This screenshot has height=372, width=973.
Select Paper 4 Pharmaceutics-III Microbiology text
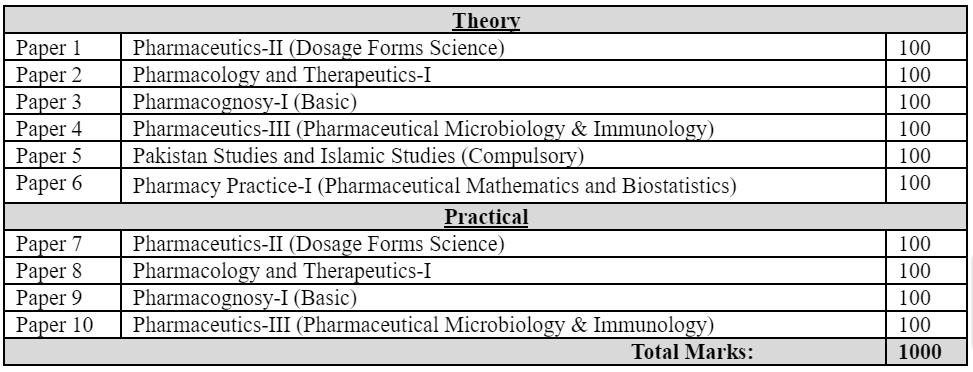pyautogui.click(x=423, y=129)
